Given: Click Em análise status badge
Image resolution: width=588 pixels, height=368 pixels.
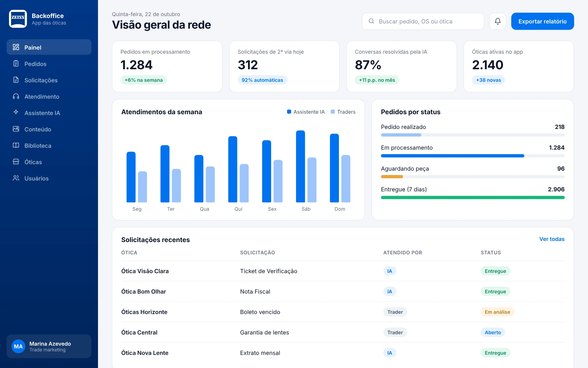Looking at the screenshot, I should [497, 312].
